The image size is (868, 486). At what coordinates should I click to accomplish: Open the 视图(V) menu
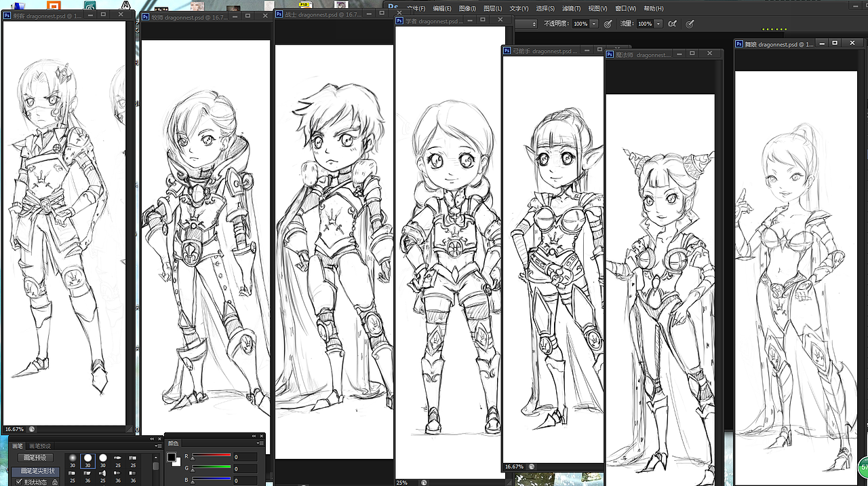(x=598, y=8)
